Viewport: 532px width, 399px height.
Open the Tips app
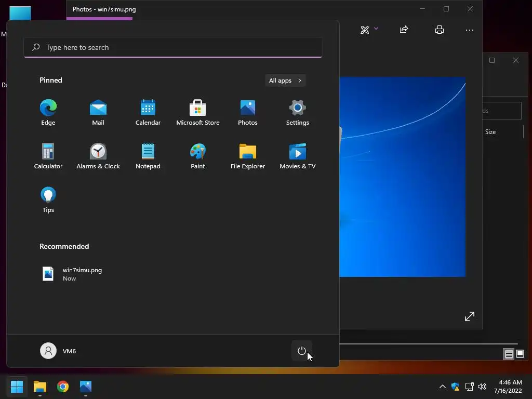click(x=48, y=200)
